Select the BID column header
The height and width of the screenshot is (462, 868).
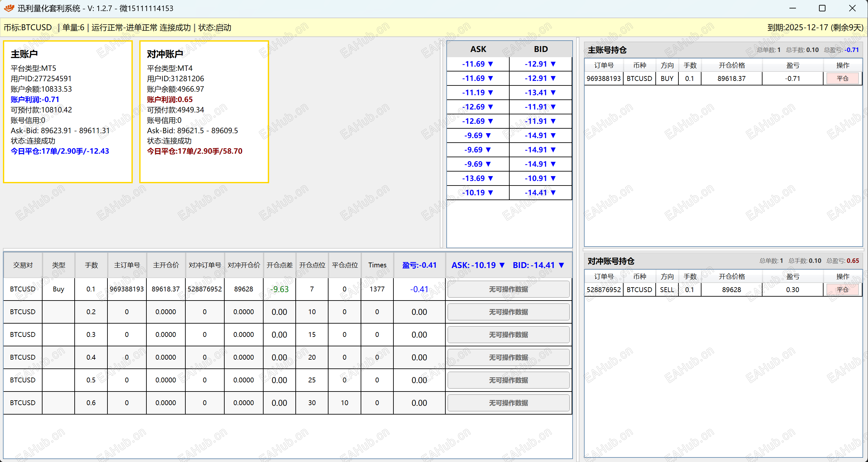pos(540,49)
